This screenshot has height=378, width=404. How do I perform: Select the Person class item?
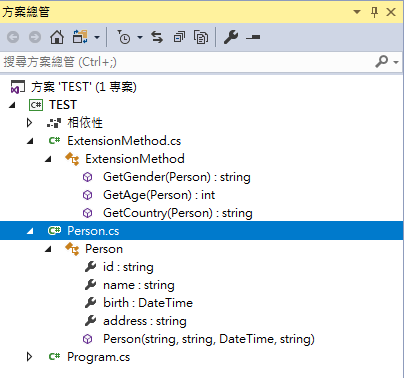(x=104, y=249)
